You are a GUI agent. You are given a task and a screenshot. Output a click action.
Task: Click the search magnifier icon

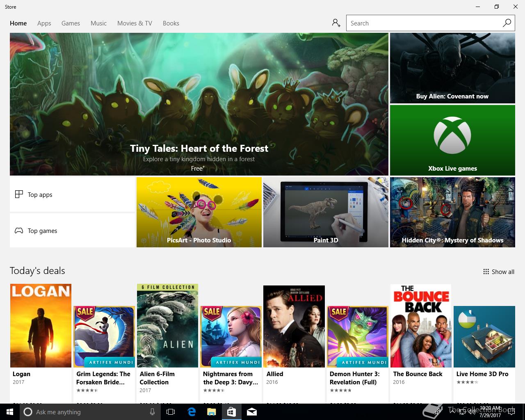[507, 23]
